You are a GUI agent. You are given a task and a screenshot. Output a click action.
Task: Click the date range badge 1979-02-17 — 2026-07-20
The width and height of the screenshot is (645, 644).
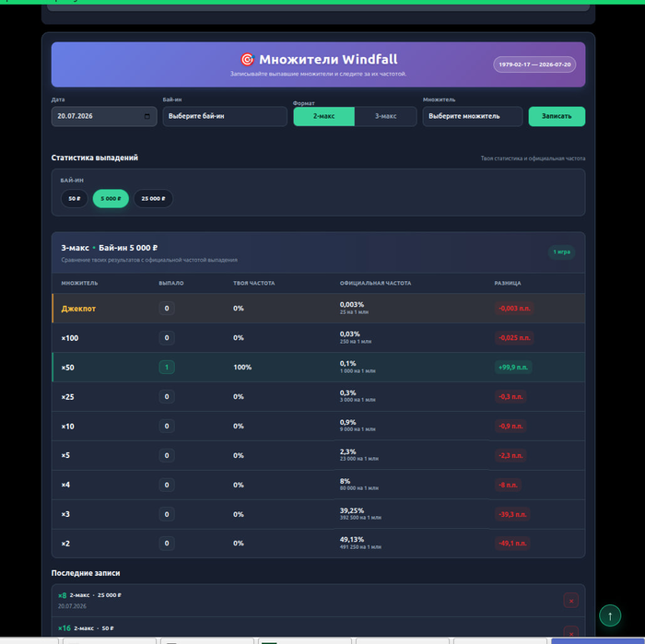534,64
